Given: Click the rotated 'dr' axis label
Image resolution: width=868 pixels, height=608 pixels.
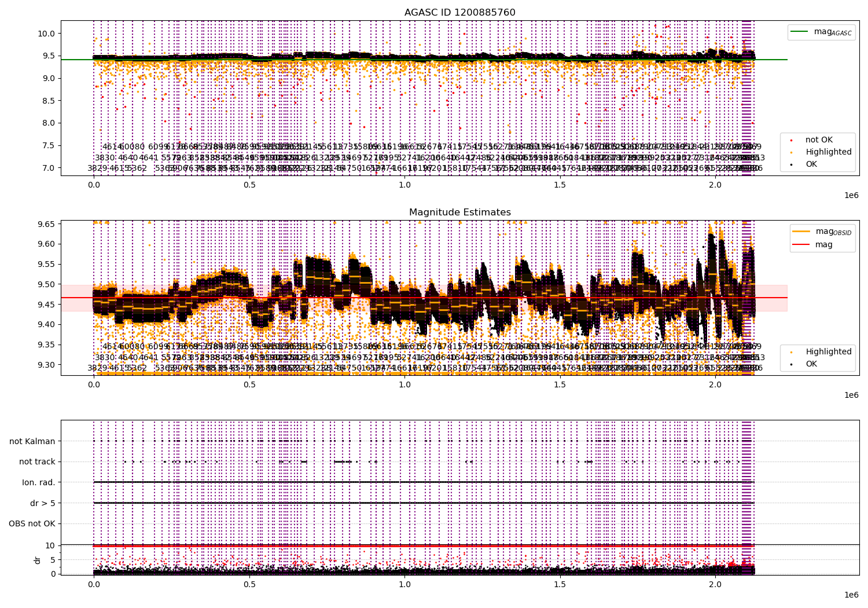Looking at the screenshot, I should point(38,560).
